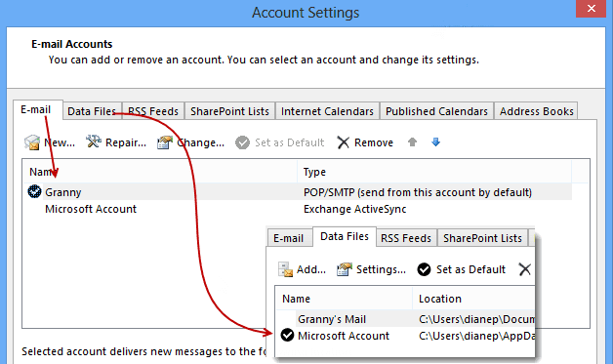
Task: Click Set as Default label in Data Files
Action: coord(471,269)
